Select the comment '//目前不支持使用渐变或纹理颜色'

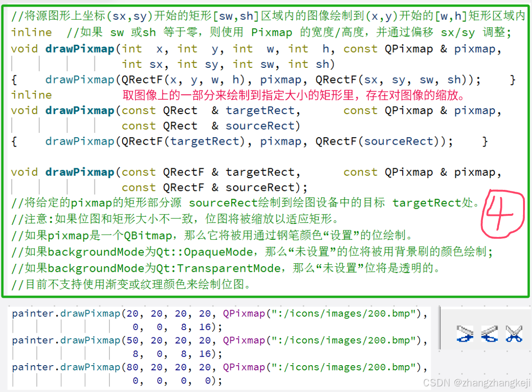[131, 284]
